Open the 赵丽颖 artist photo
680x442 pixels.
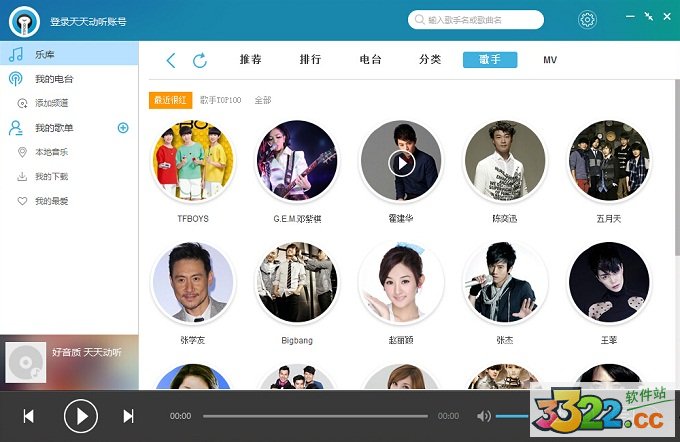401,283
